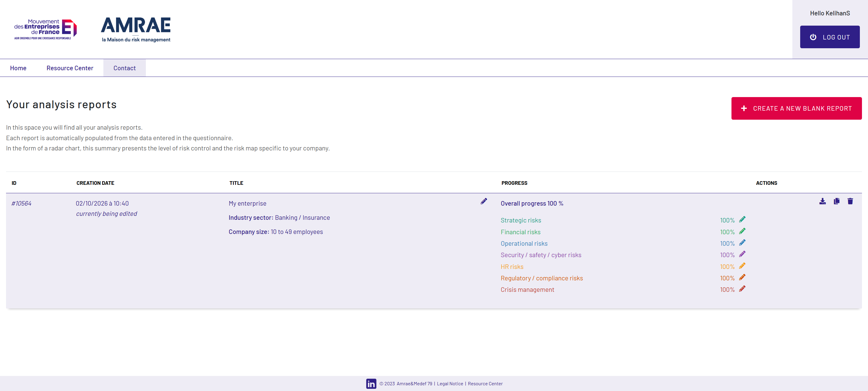The width and height of the screenshot is (868, 391).
Task: Open the LinkedIn icon in the footer
Action: (371, 383)
